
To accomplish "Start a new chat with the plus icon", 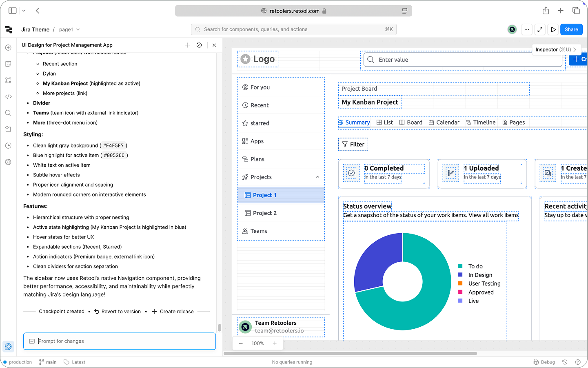I will pos(188,45).
